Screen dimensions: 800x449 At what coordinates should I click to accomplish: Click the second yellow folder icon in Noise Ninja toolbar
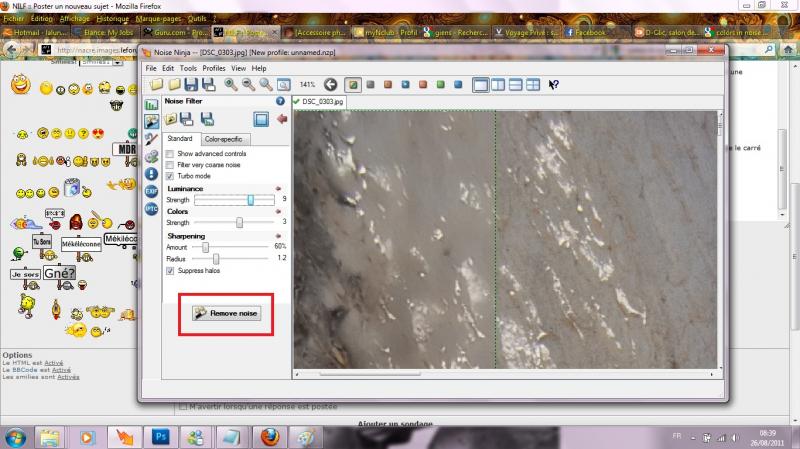[174, 85]
